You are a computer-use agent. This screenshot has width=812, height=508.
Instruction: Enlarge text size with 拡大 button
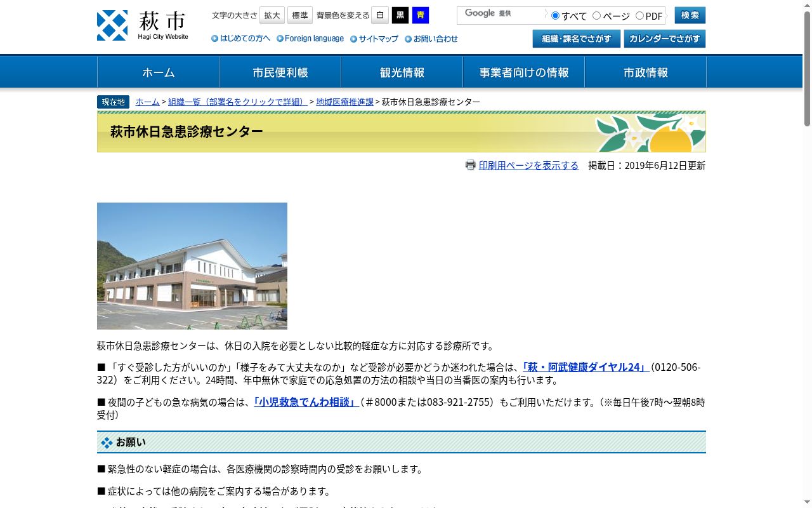click(x=272, y=15)
